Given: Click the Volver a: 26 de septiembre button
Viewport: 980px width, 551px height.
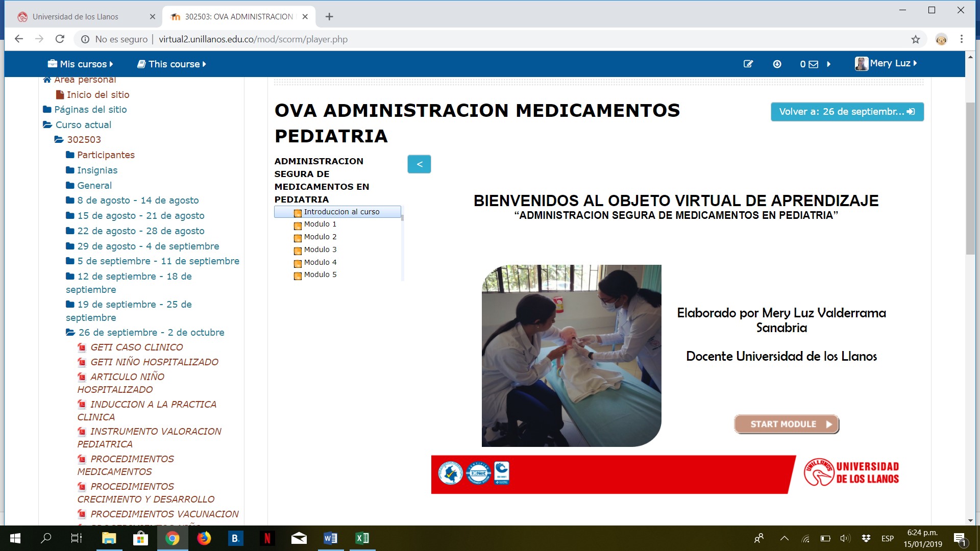Looking at the screenshot, I should 846,112.
